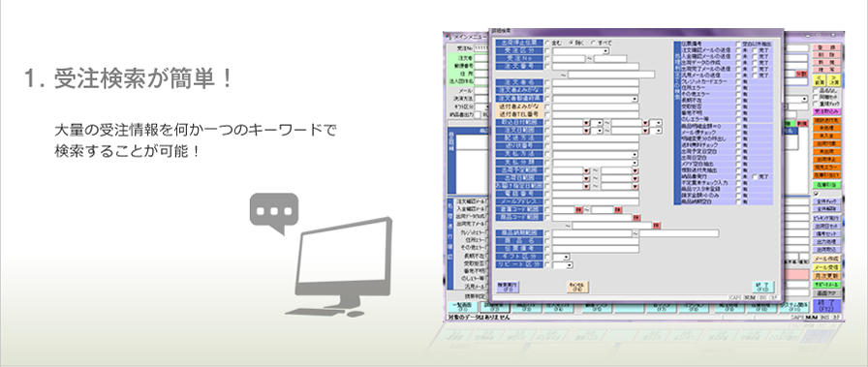Click the 電話番号 input field
This screenshot has height=367, width=868.
pos(596,195)
